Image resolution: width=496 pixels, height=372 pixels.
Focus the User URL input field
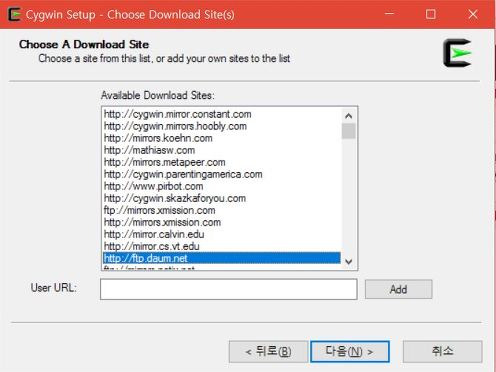tap(229, 289)
